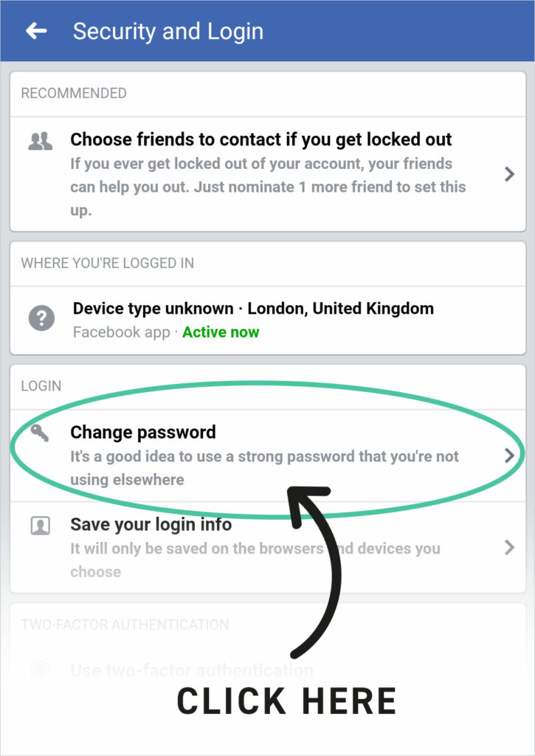Click the Facebook app label
This screenshot has height=756, width=535.
point(122,332)
